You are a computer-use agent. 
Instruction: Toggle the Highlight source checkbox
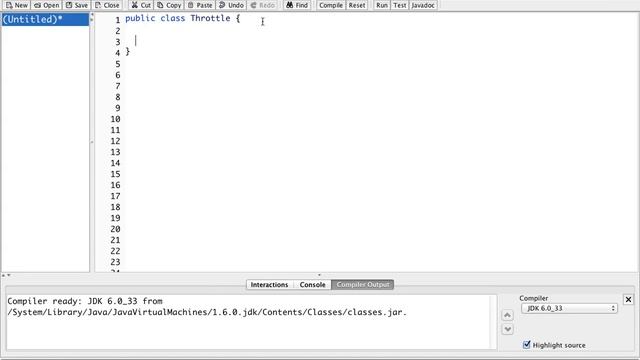527,344
